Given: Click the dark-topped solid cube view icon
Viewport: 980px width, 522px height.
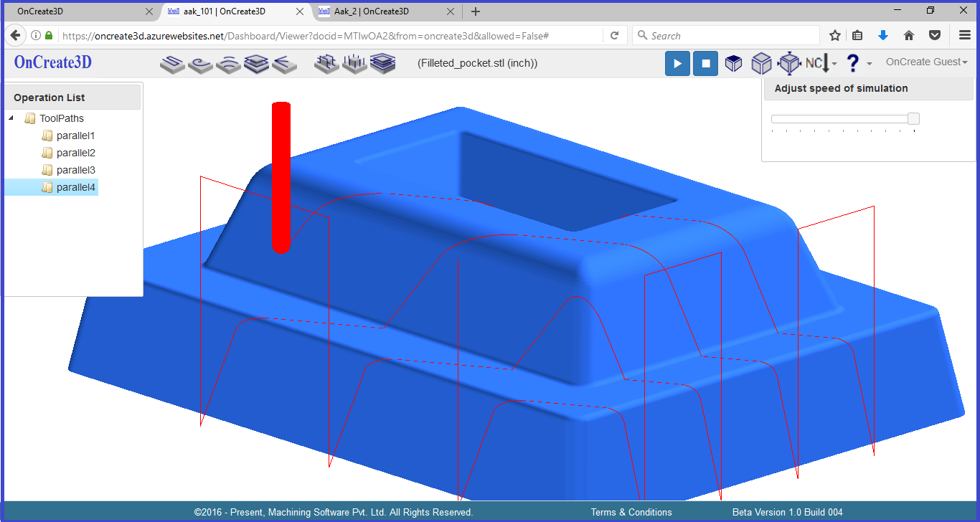Looking at the screenshot, I should point(733,64).
